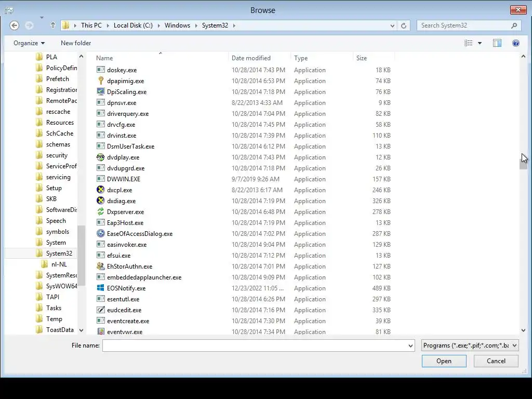Sort files by Type column
The width and height of the screenshot is (532, 399).
click(x=322, y=58)
